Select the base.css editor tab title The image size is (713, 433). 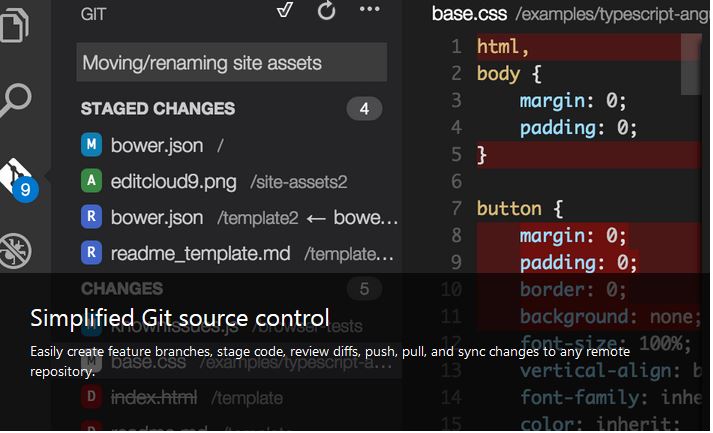click(469, 14)
